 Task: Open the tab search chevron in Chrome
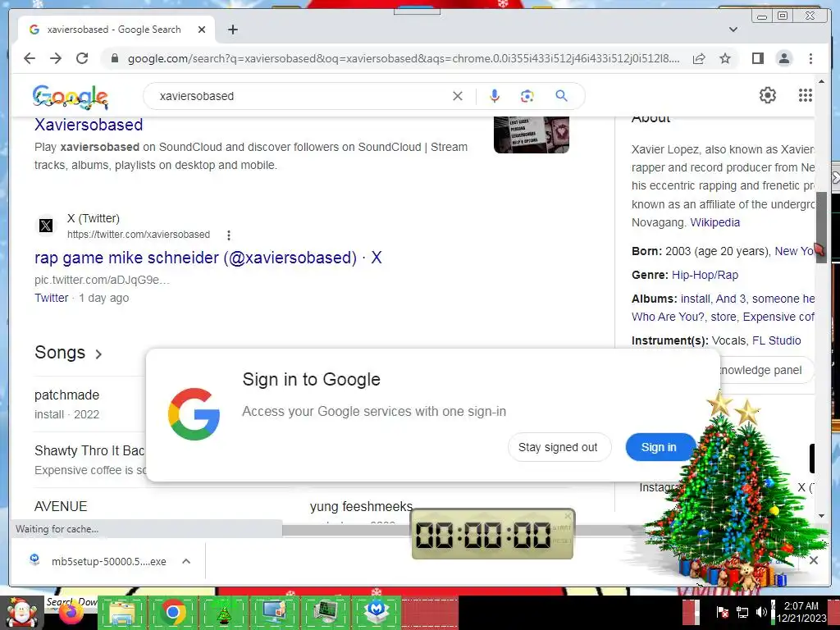(733, 30)
